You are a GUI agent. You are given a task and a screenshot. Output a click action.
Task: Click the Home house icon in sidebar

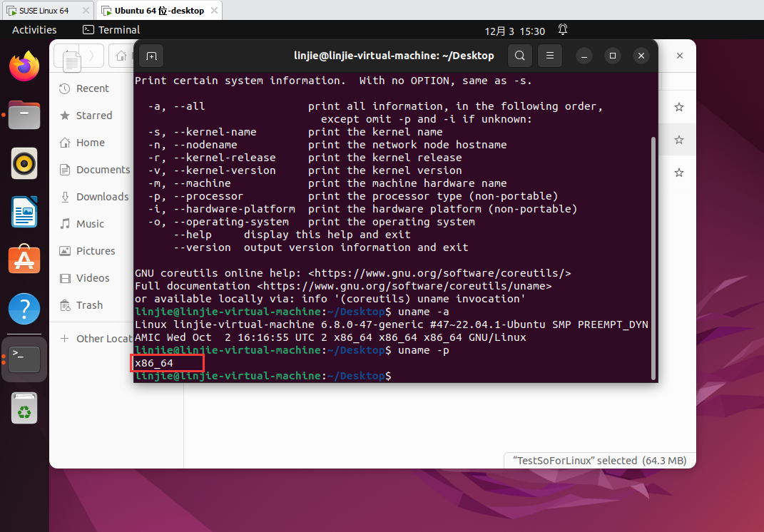64,143
